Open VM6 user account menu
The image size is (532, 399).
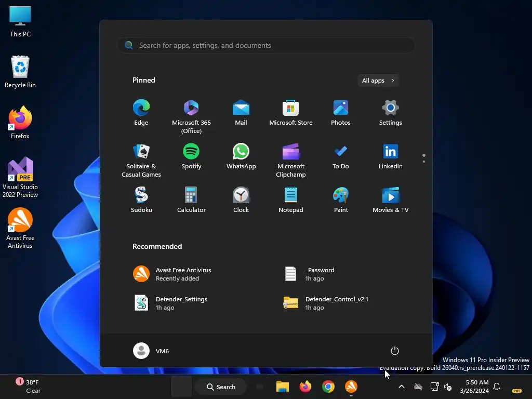pyautogui.click(x=151, y=351)
